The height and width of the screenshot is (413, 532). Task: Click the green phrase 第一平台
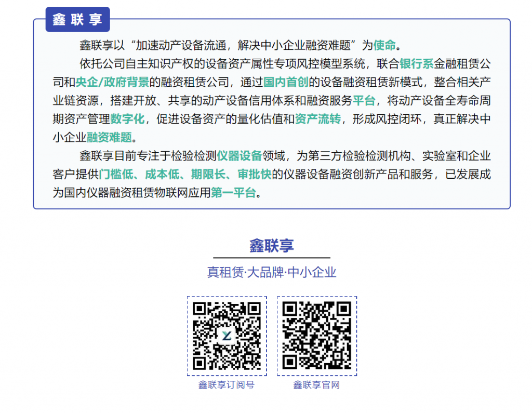tap(233, 193)
